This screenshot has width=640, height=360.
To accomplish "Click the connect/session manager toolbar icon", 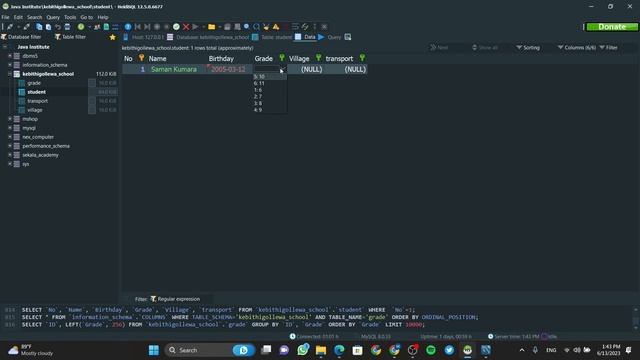I will click(x=9, y=27).
